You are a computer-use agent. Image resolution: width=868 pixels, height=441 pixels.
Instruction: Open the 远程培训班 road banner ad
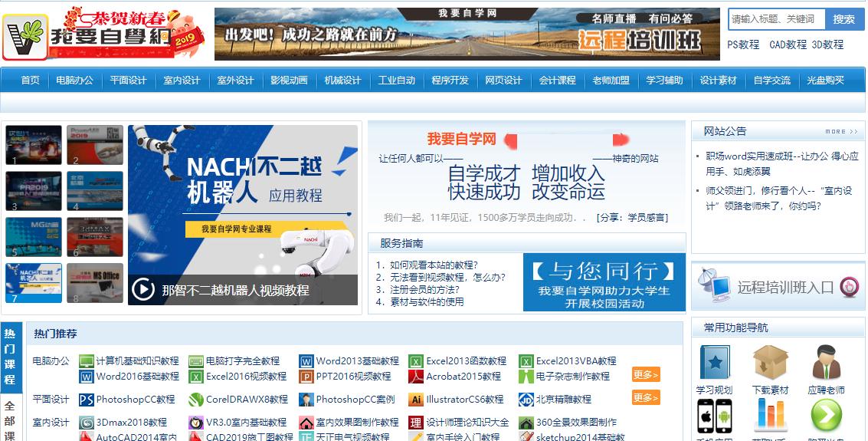point(467,34)
